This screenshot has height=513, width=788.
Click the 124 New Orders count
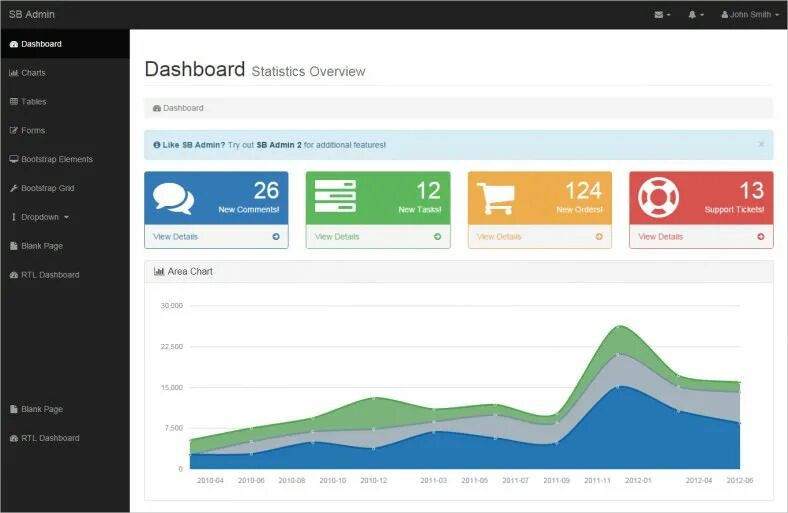[x=583, y=190]
